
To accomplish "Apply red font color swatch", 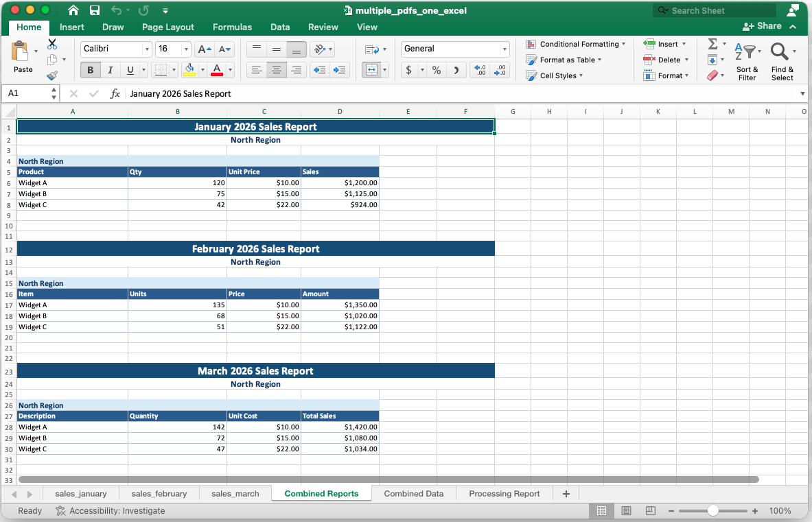I will [217, 70].
